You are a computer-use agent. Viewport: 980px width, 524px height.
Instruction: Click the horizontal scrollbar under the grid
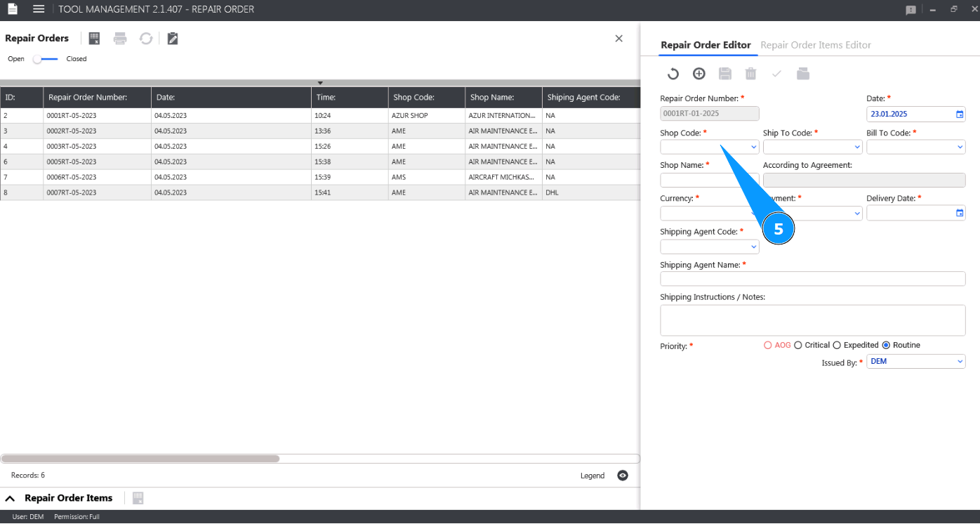pyautogui.click(x=140, y=459)
